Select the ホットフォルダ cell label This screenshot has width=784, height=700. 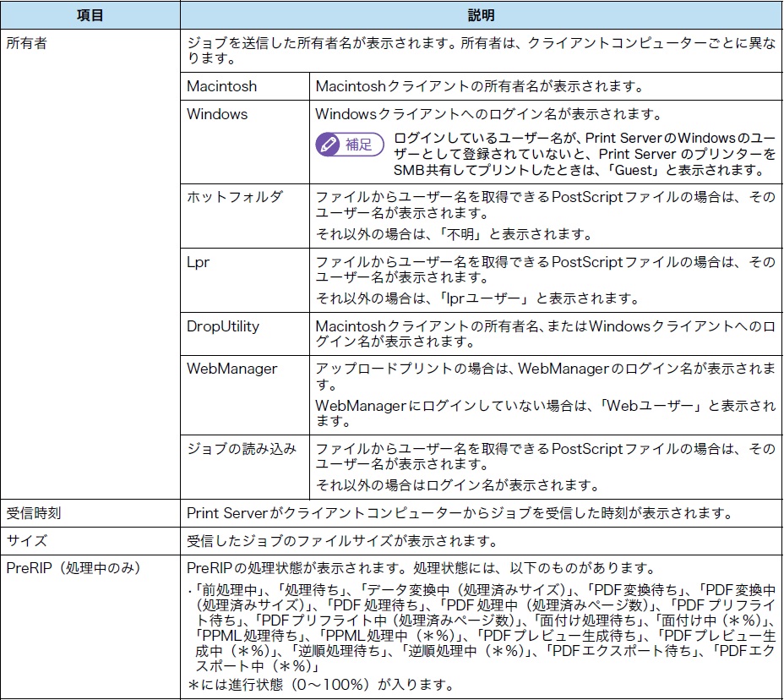(x=235, y=196)
